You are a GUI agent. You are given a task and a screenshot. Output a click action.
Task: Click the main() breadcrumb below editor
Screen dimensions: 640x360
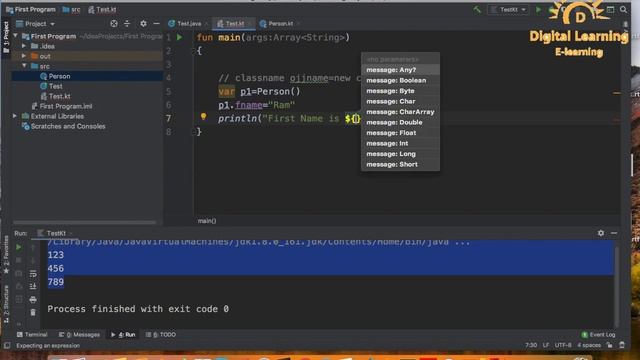(207, 221)
